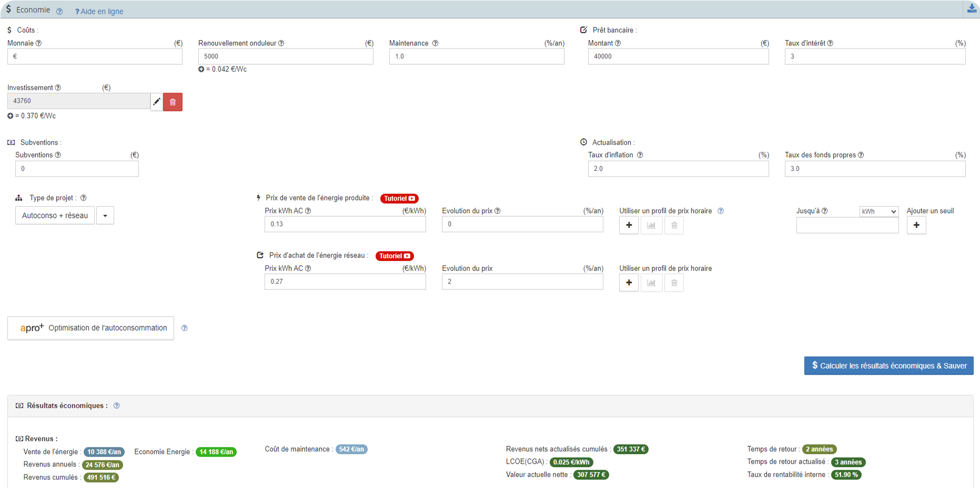
Task: Click the Investissement field showing 43760
Action: coord(79,101)
